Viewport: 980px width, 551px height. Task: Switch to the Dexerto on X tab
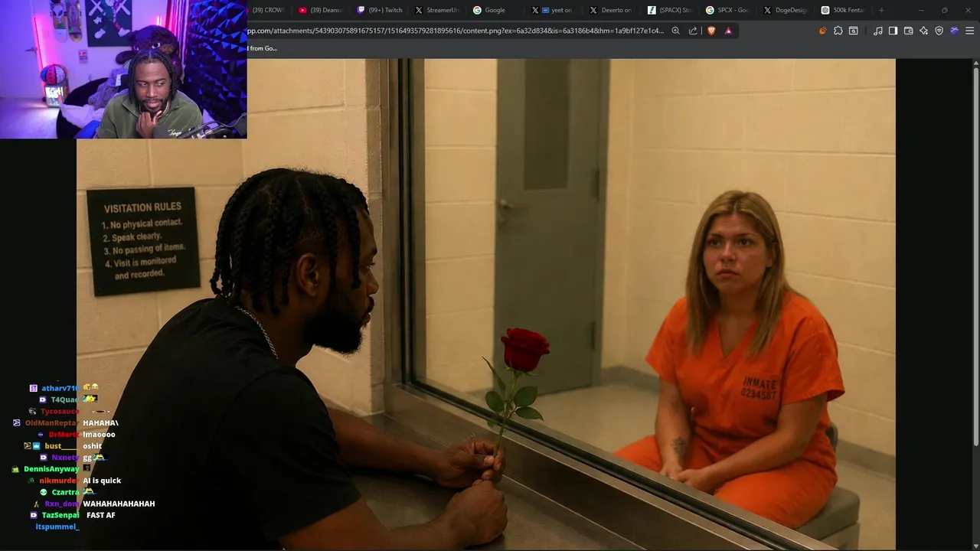[x=612, y=10]
